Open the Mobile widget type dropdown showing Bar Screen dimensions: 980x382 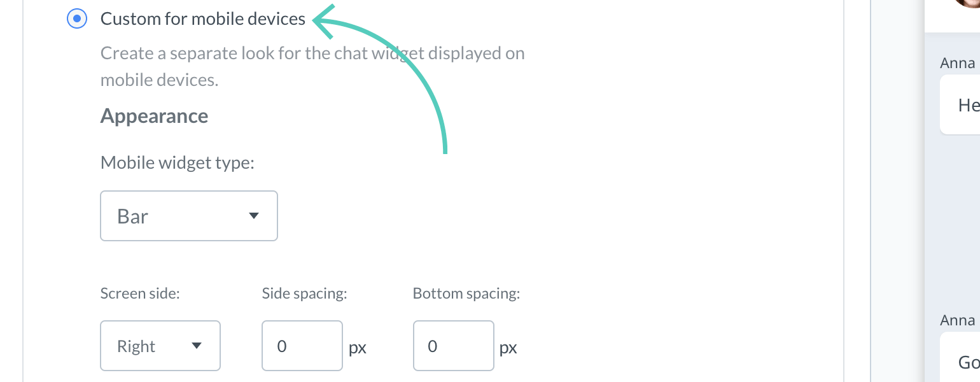click(188, 216)
